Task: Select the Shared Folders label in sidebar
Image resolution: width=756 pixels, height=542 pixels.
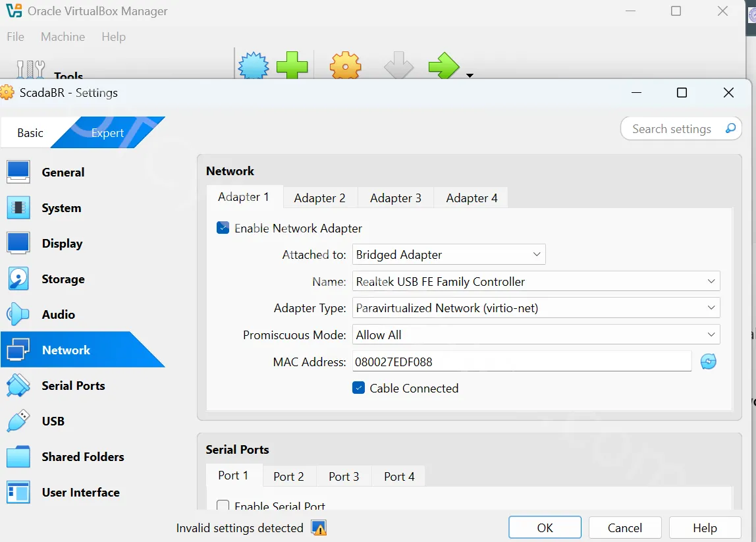Action: tap(82, 456)
